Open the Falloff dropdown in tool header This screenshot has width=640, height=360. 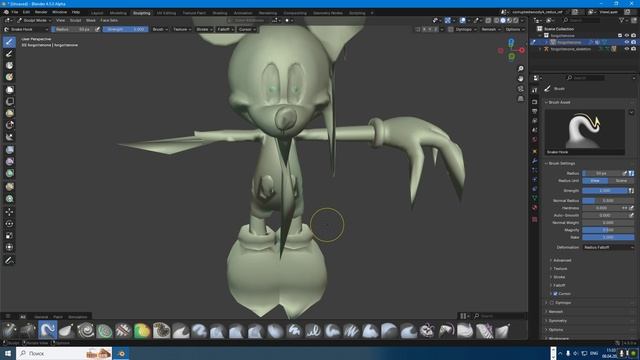click(x=225, y=29)
